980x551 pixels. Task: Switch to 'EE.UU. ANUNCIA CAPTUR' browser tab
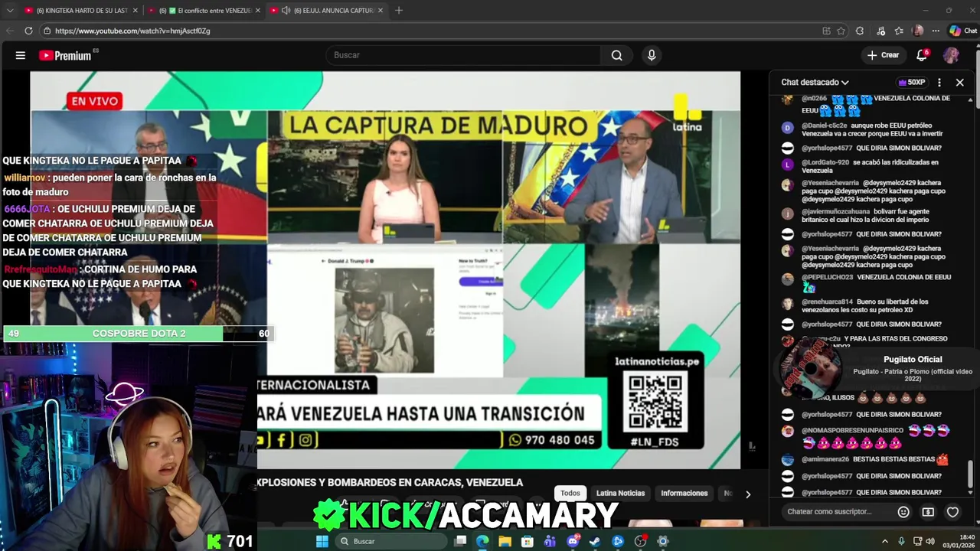pyautogui.click(x=328, y=11)
